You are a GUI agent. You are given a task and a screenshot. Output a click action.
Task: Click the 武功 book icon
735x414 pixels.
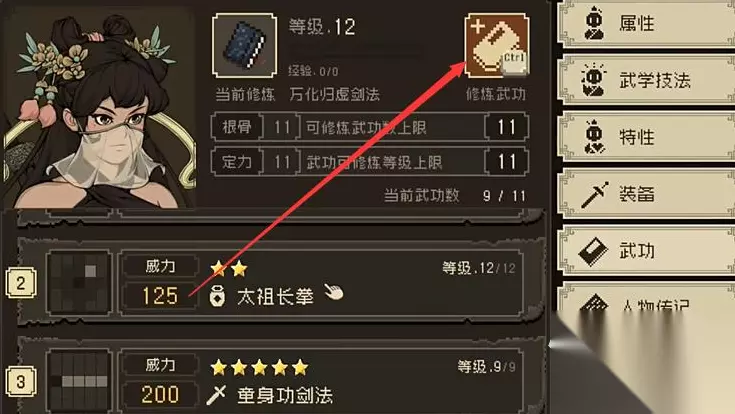[593, 251]
